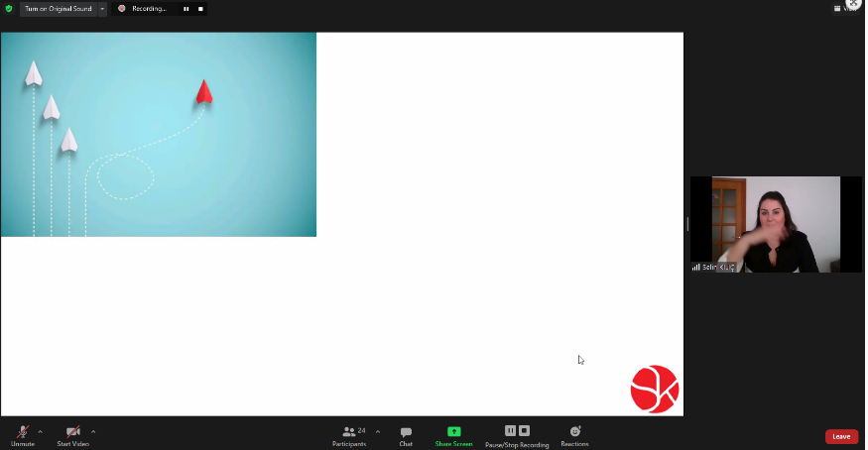Click the green Share Screen icon
This screenshot has height=450, width=868.
pos(453,432)
